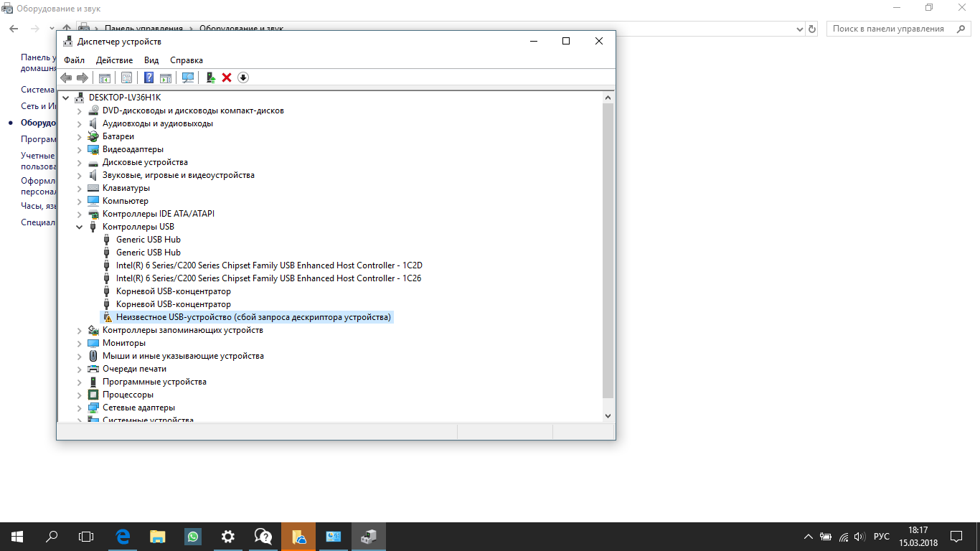This screenshot has height=551, width=980.
Task: Click the device tree scrollbar down arrow
Action: coord(608,415)
